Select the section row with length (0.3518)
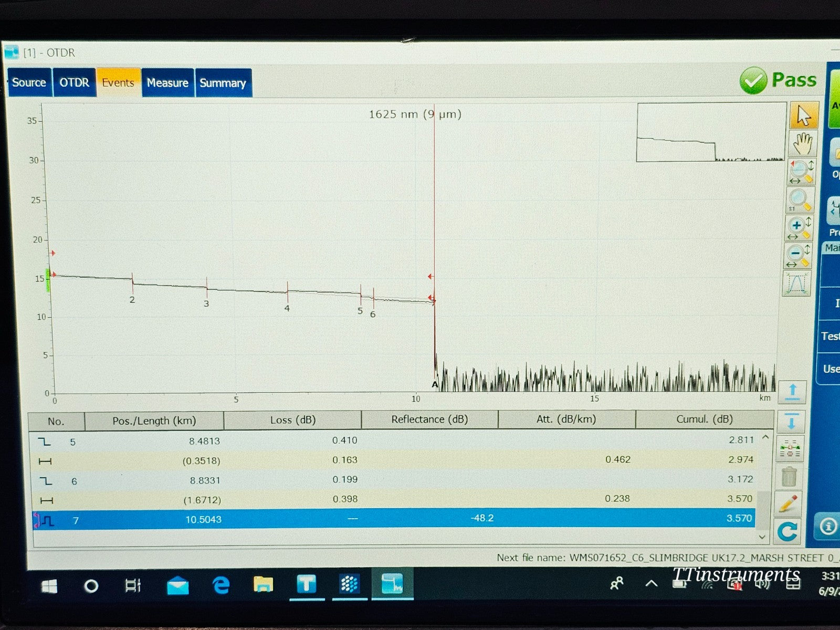Screen dimensions: 840x630 [x=394, y=460]
